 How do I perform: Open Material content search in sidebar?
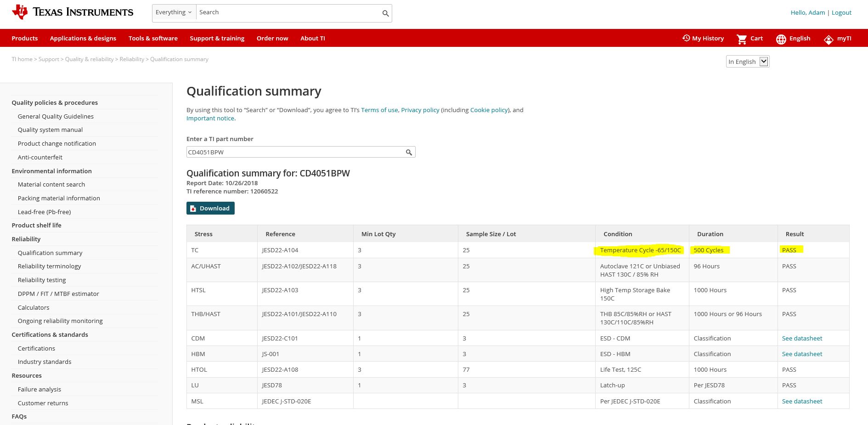pos(51,184)
